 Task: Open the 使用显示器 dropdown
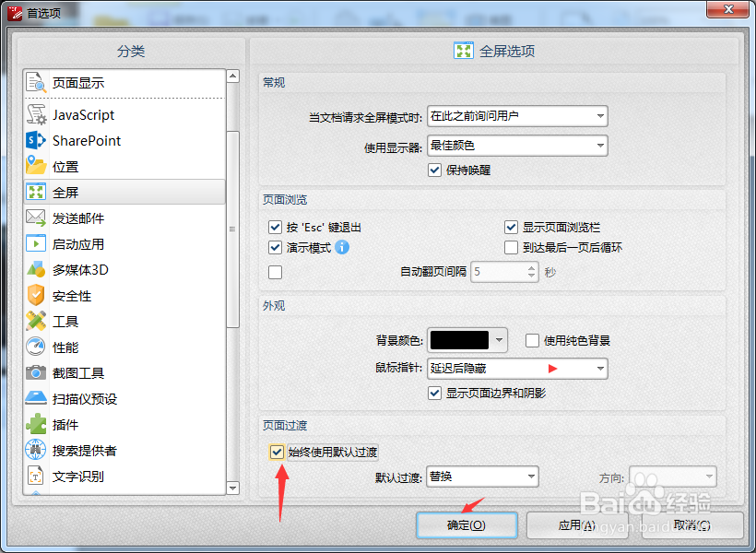pos(517,146)
